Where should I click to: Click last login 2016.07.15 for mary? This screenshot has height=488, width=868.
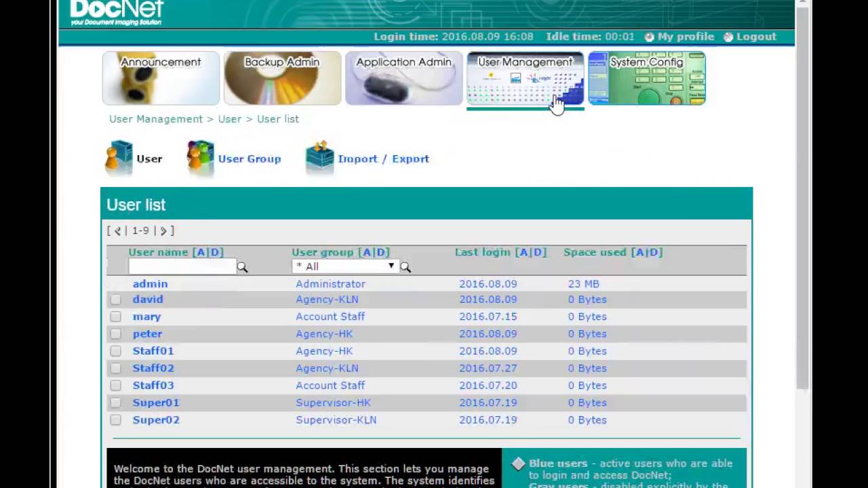tap(488, 317)
